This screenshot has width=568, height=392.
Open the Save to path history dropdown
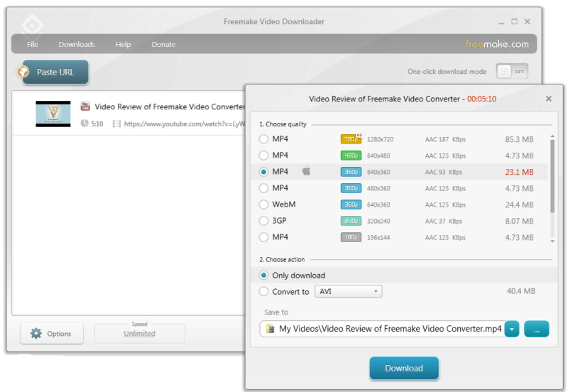coord(512,329)
